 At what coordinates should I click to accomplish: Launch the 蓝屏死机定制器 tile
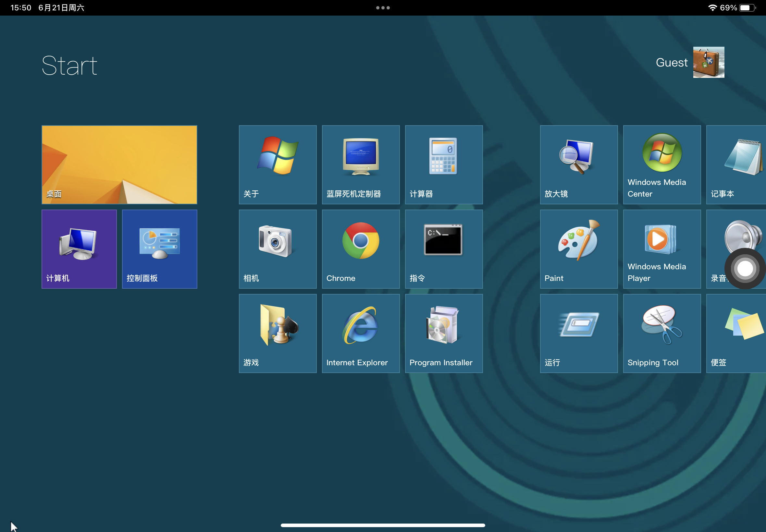point(361,165)
